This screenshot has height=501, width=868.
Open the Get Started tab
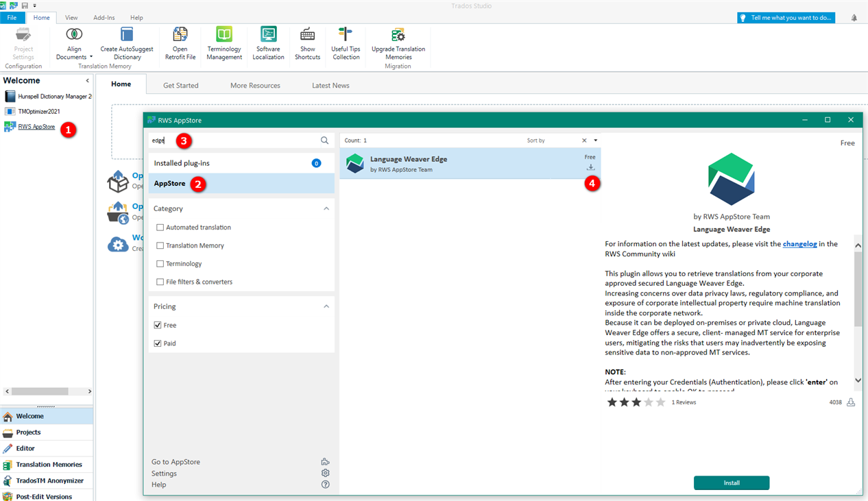click(180, 84)
